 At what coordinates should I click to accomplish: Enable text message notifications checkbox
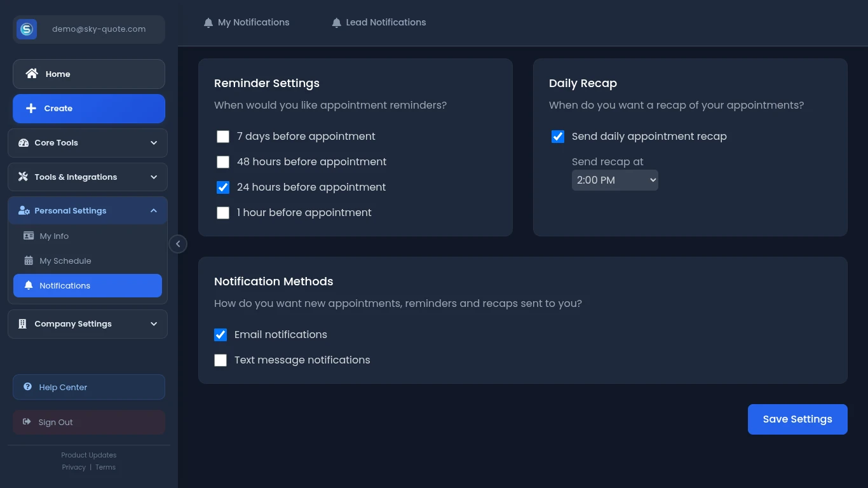tap(220, 360)
